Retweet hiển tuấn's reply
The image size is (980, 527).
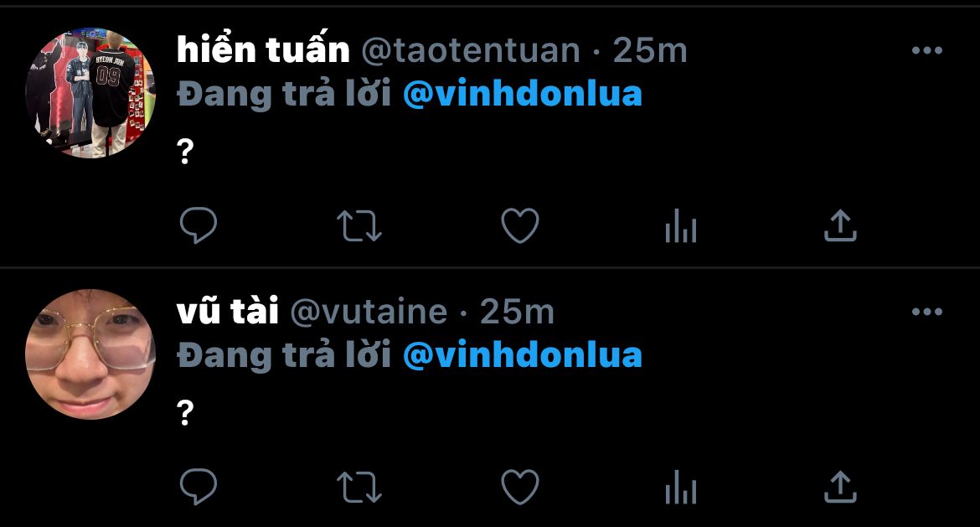[358, 225]
